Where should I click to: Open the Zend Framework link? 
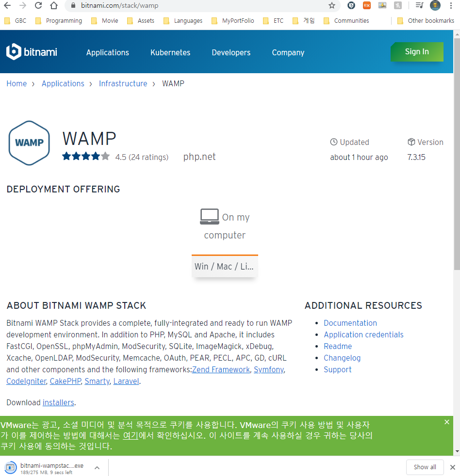(x=221, y=369)
